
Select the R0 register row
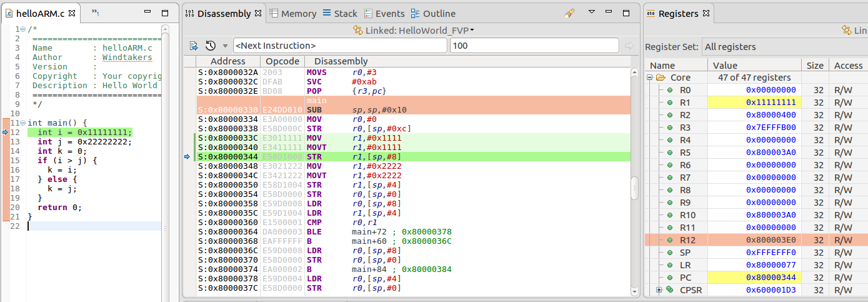coord(756,90)
